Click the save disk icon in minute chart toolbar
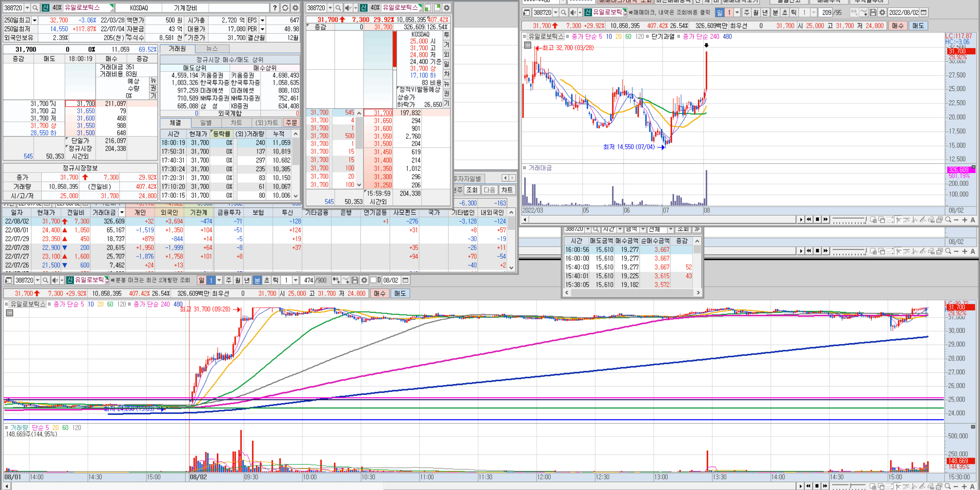Screen dimensions: 980x490 coord(355,280)
